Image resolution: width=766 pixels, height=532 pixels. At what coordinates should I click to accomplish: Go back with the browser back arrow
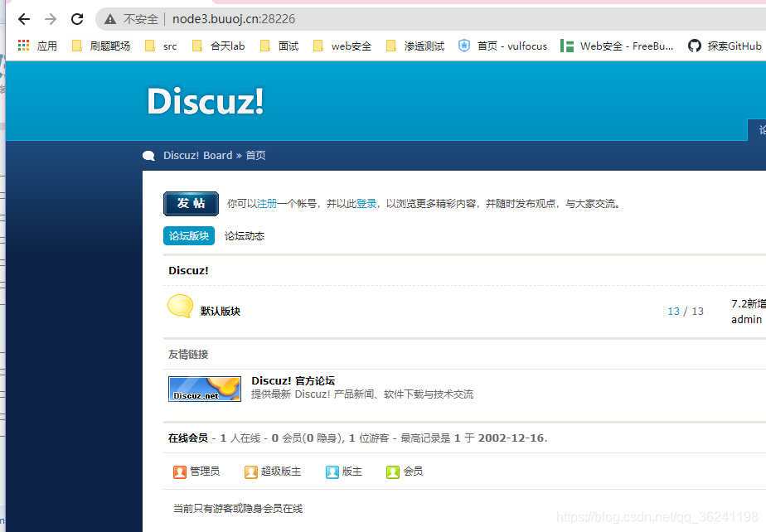pyautogui.click(x=24, y=19)
